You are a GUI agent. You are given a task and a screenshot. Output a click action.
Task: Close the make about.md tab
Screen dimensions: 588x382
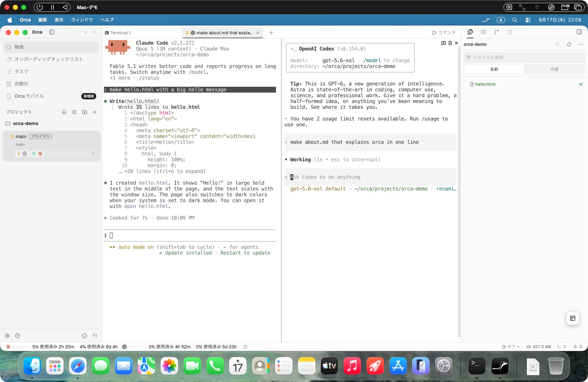258,33
